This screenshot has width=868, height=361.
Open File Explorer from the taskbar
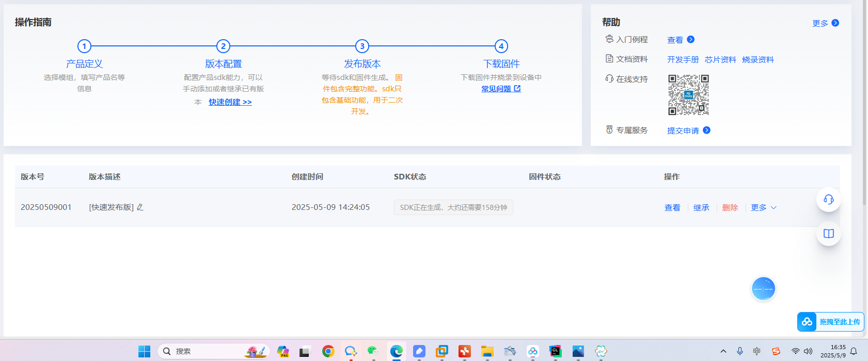pyautogui.click(x=487, y=351)
